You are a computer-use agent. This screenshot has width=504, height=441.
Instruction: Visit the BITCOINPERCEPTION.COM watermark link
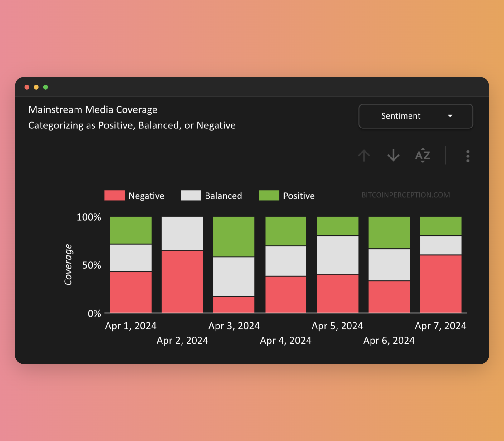pos(405,195)
